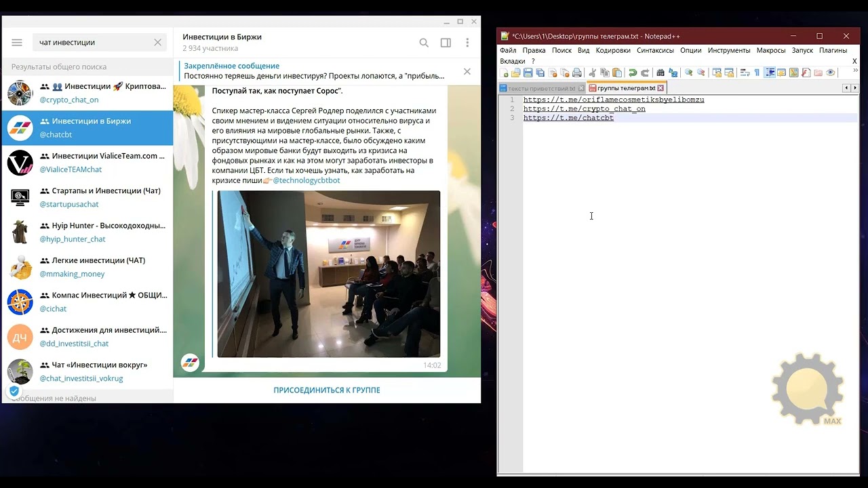Open the Опции menu

coord(690,50)
